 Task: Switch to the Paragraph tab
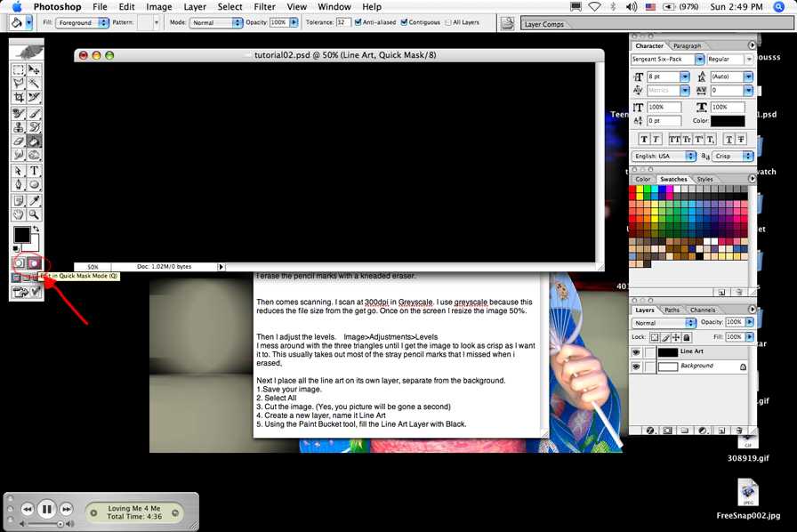pos(687,45)
